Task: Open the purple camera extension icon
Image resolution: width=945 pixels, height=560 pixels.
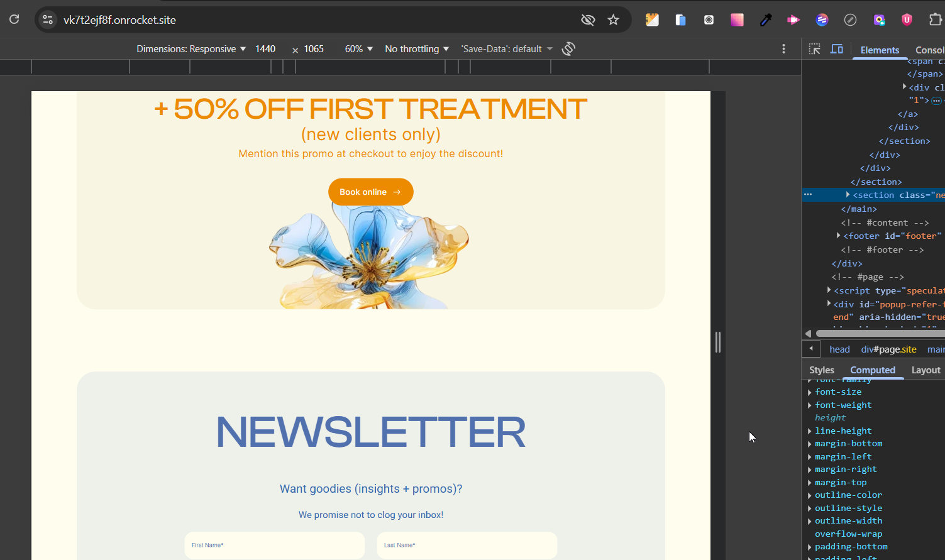Action: [879, 20]
